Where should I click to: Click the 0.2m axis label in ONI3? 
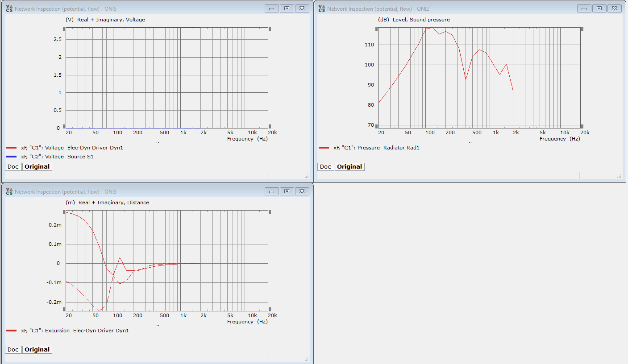(55, 225)
